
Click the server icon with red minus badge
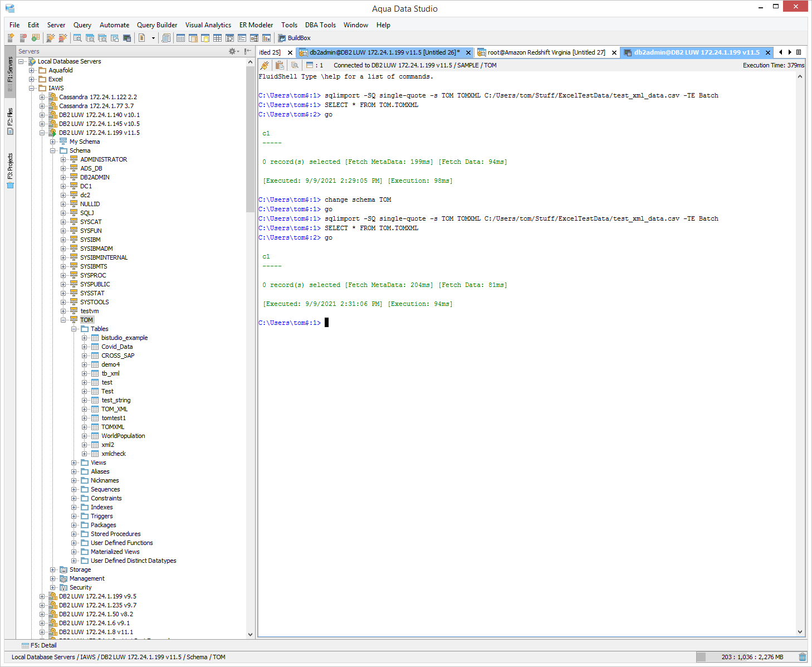pos(23,38)
